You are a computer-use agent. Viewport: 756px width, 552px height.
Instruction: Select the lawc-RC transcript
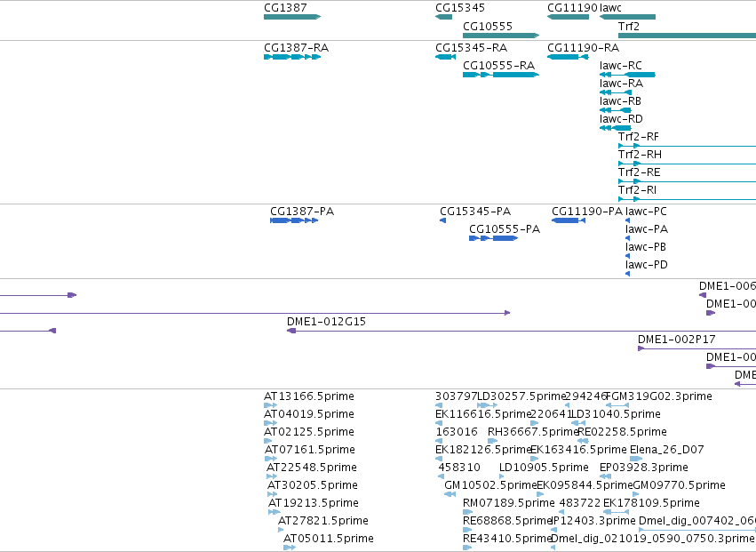point(627,75)
